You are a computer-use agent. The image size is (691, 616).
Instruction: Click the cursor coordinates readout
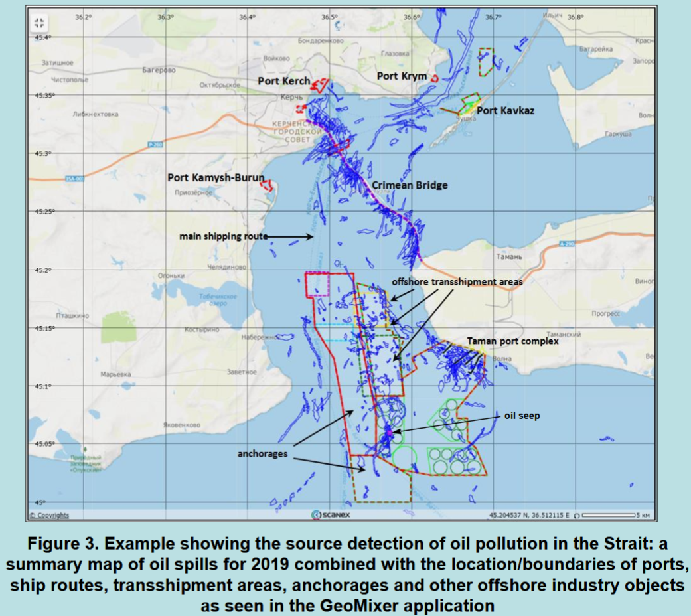(x=529, y=515)
